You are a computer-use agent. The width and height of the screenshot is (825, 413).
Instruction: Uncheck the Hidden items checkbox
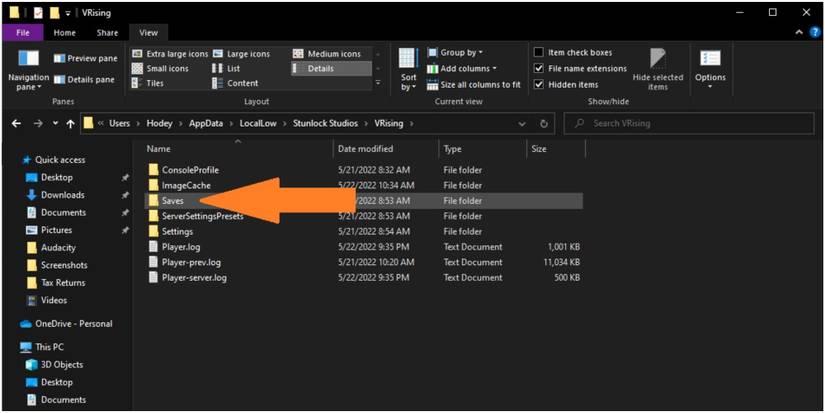tap(539, 84)
